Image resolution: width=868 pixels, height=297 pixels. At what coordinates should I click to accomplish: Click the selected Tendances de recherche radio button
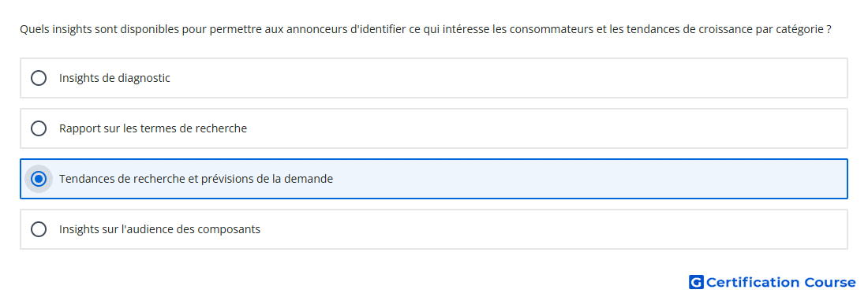tap(39, 179)
